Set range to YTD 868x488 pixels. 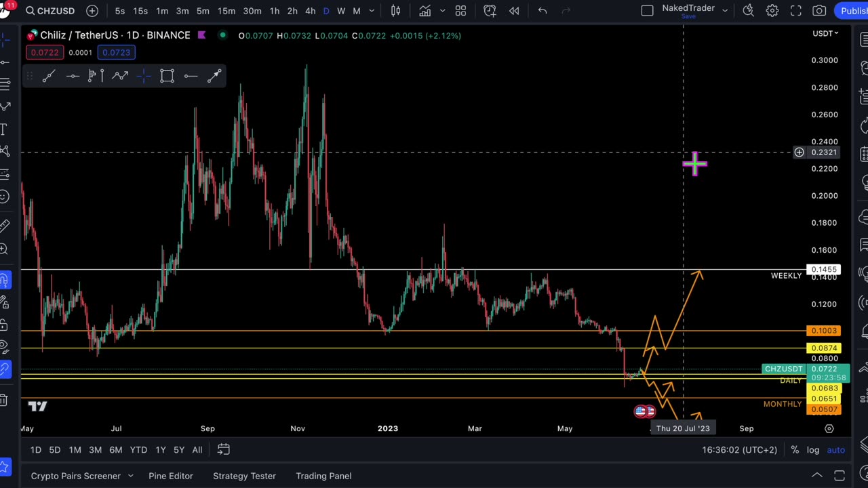[138, 450]
